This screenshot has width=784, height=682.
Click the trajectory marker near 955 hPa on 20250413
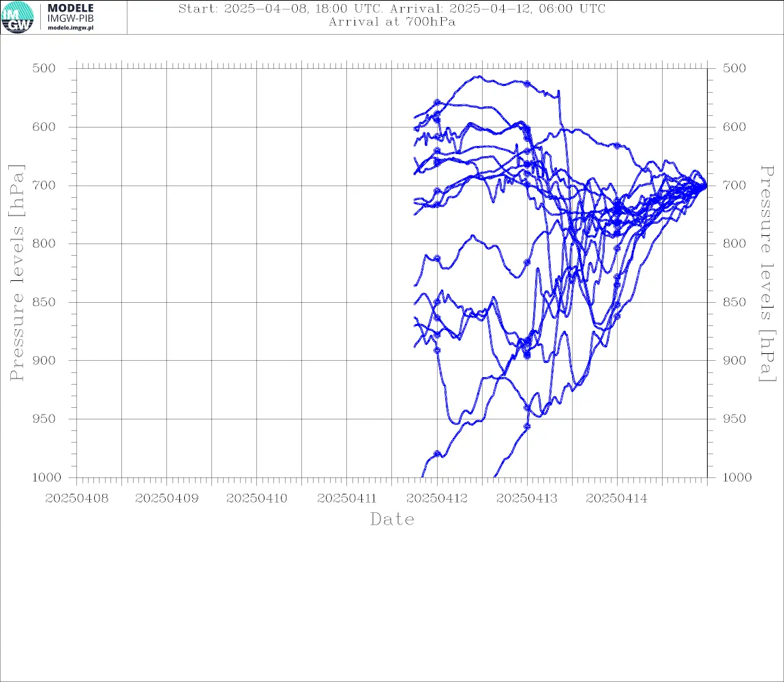527,426
